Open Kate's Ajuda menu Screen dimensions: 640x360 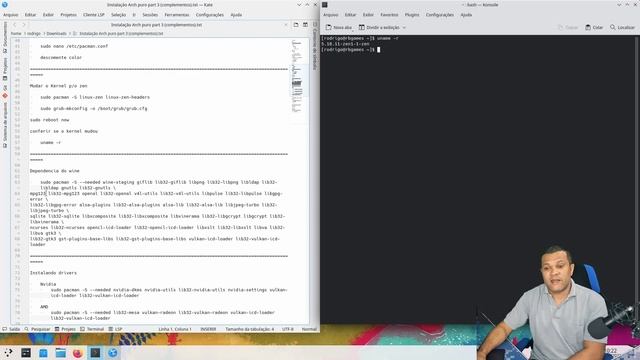(236, 15)
